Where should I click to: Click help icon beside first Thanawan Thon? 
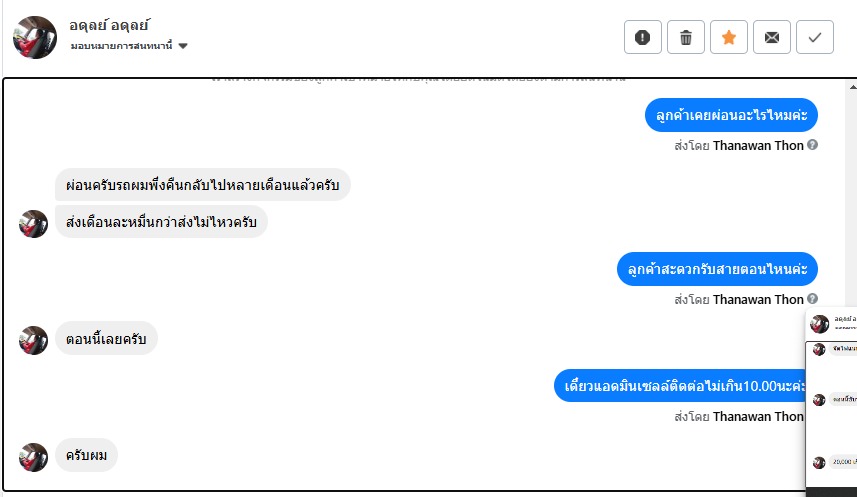click(813, 145)
